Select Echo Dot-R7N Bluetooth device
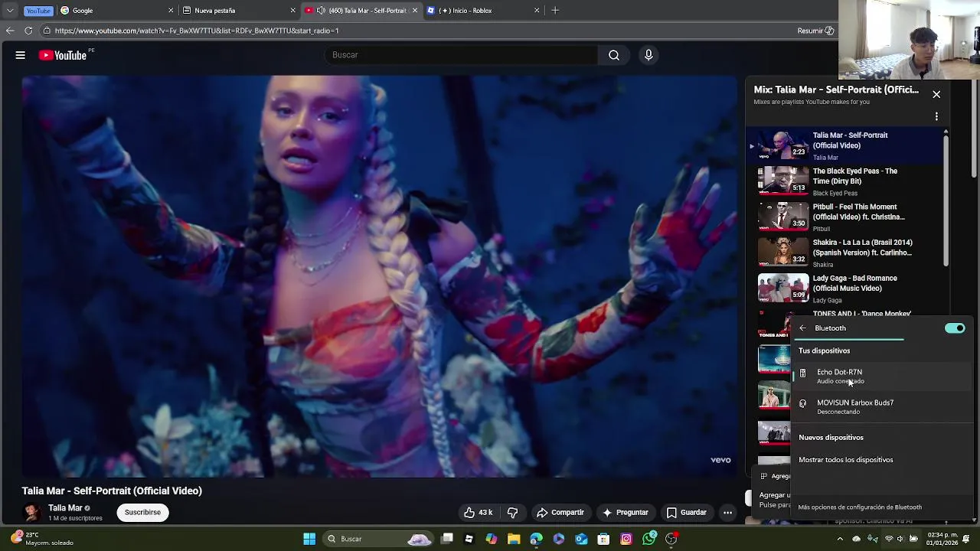Screen dimensions: 980x551 click(x=882, y=377)
